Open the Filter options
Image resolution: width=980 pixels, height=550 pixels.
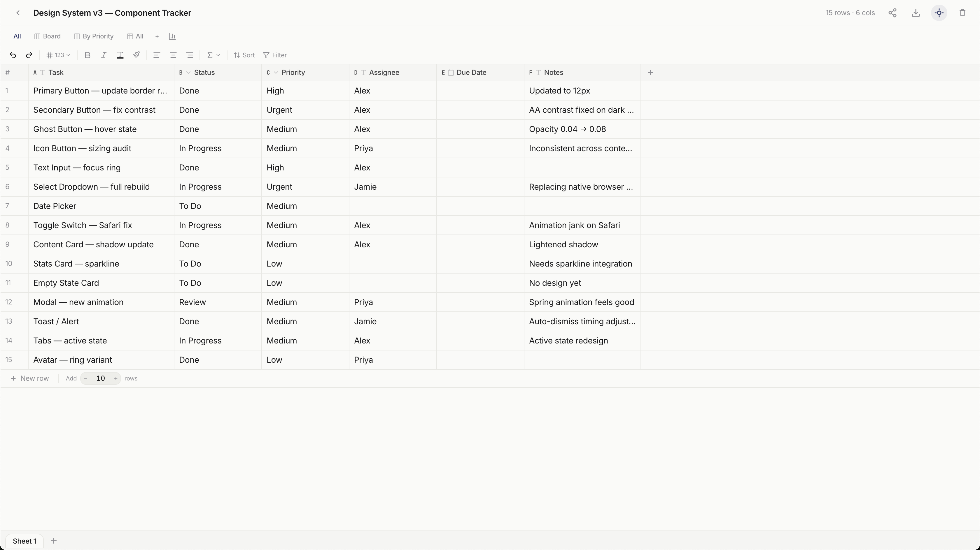tap(275, 55)
